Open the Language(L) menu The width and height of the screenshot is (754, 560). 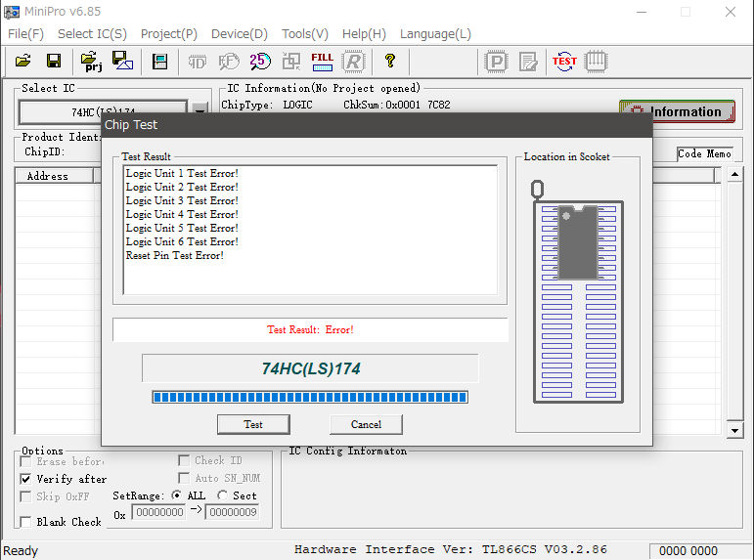tap(435, 33)
